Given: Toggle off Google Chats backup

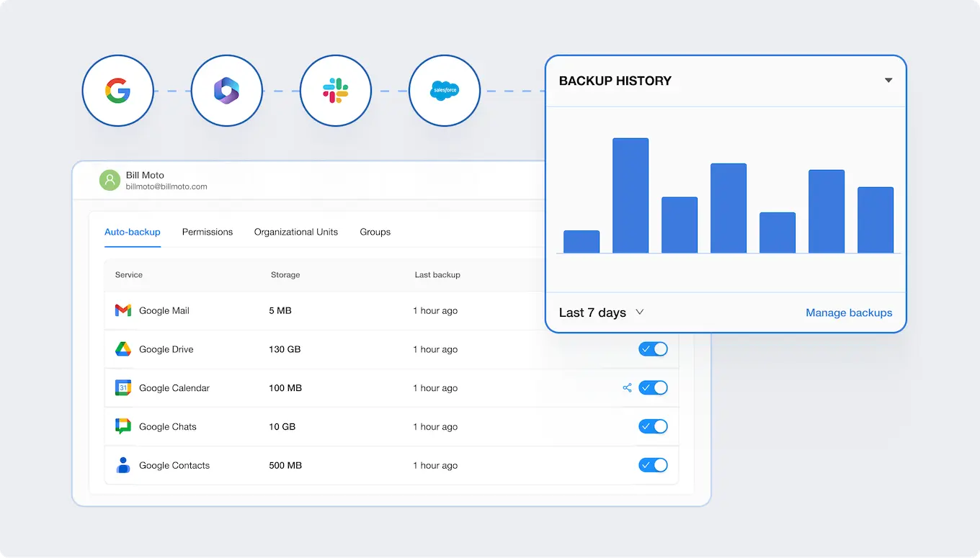Looking at the screenshot, I should coord(653,426).
